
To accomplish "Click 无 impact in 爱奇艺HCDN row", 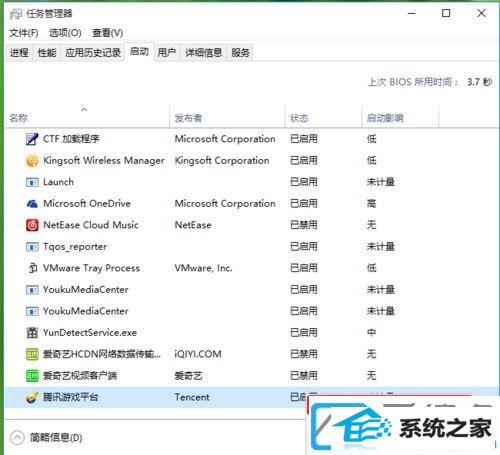I will pos(371,354).
